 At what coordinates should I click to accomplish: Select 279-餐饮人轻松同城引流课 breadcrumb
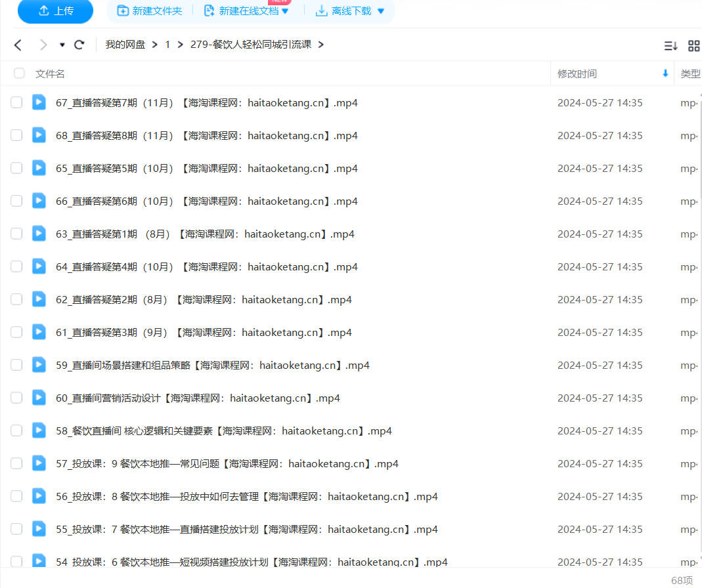251,45
